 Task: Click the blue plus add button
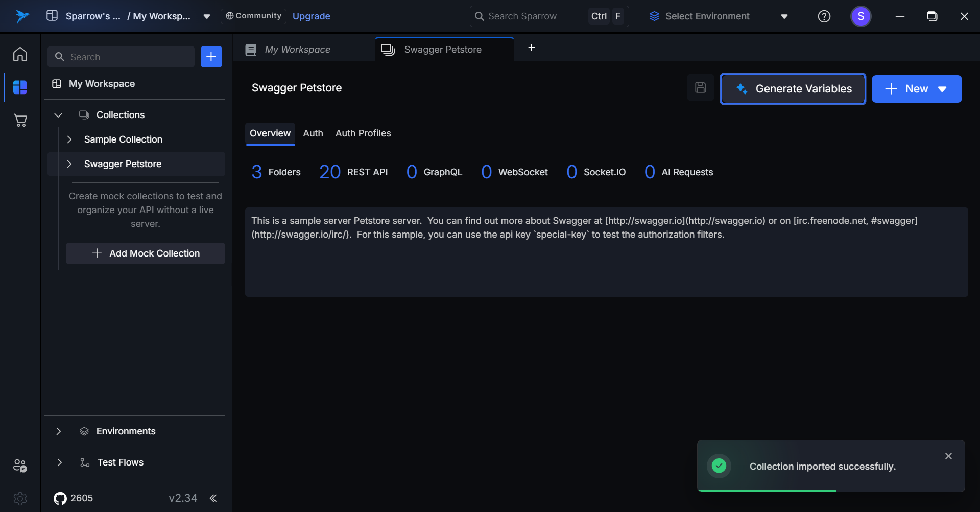[211, 57]
